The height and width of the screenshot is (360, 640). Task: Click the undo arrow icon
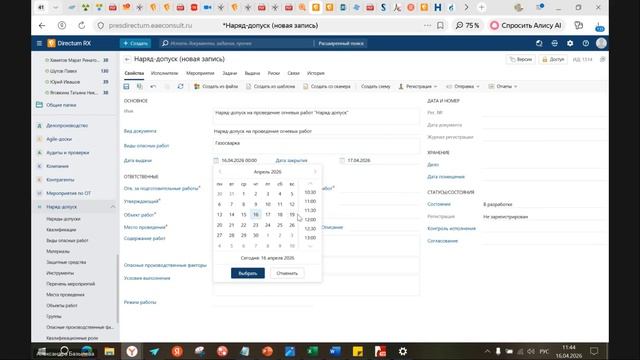pos(153,87)
